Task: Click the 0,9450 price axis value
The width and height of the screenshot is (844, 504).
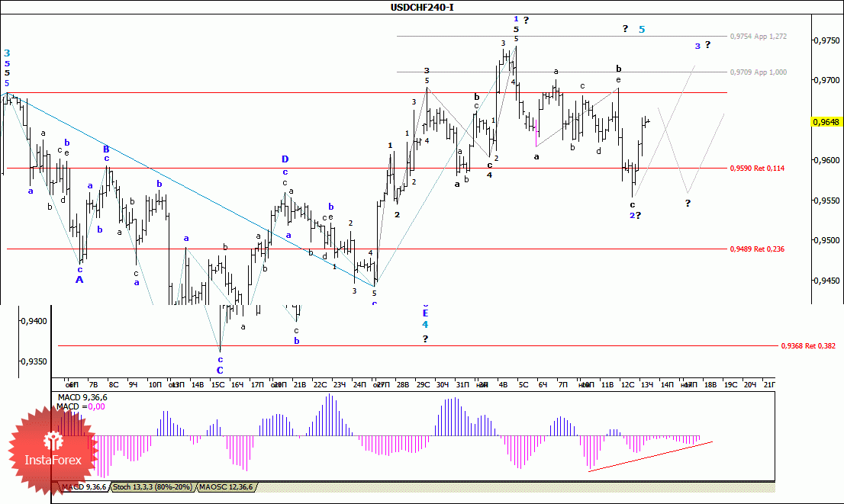Action: (827, 281)
